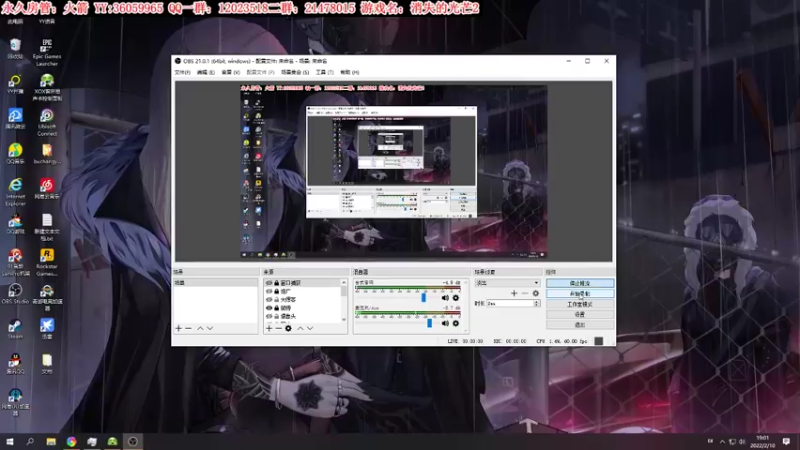Open the Internet Explorer desktop icon
This screenshot has height=450, width=800.
15,192
